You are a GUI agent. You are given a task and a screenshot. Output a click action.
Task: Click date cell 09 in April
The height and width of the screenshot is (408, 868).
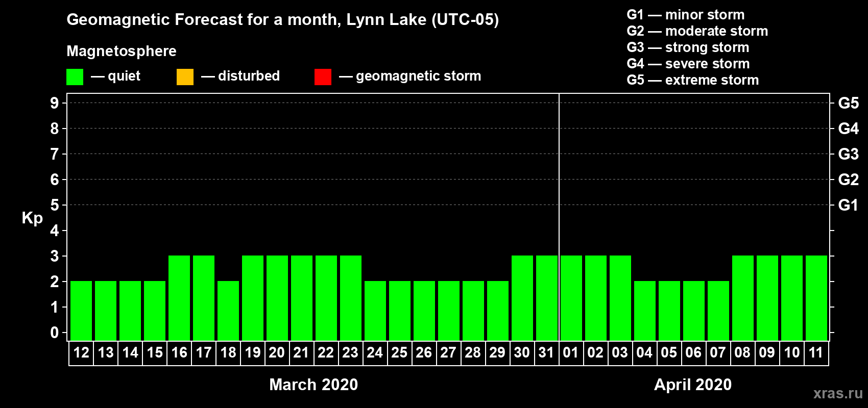767,353
